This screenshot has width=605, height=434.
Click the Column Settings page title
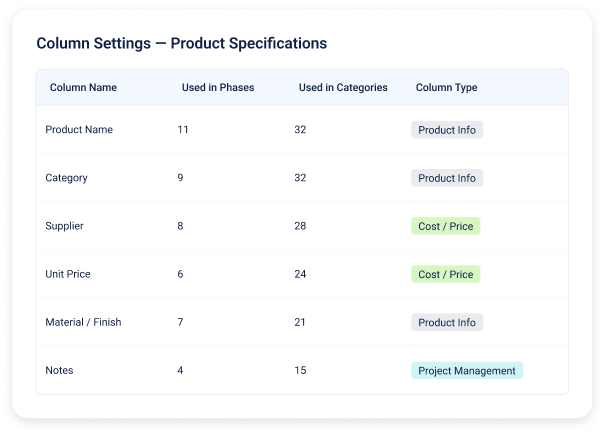181,44
